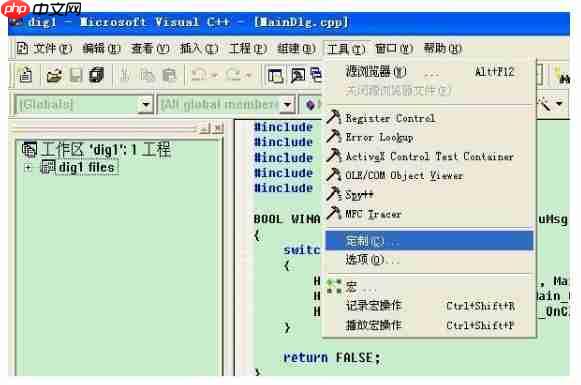
Task: Expand the dig1 files tree node
Action: click(x=28, y=167)
